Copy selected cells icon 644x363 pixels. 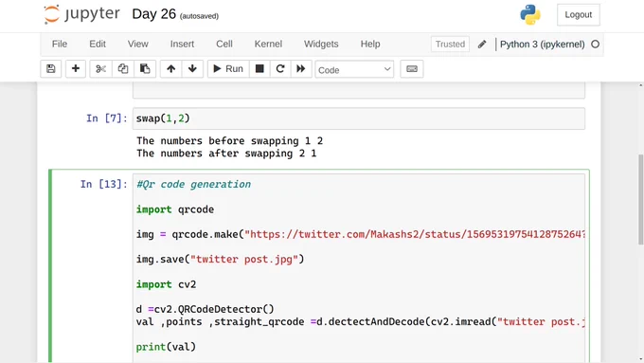pos(123,68)
